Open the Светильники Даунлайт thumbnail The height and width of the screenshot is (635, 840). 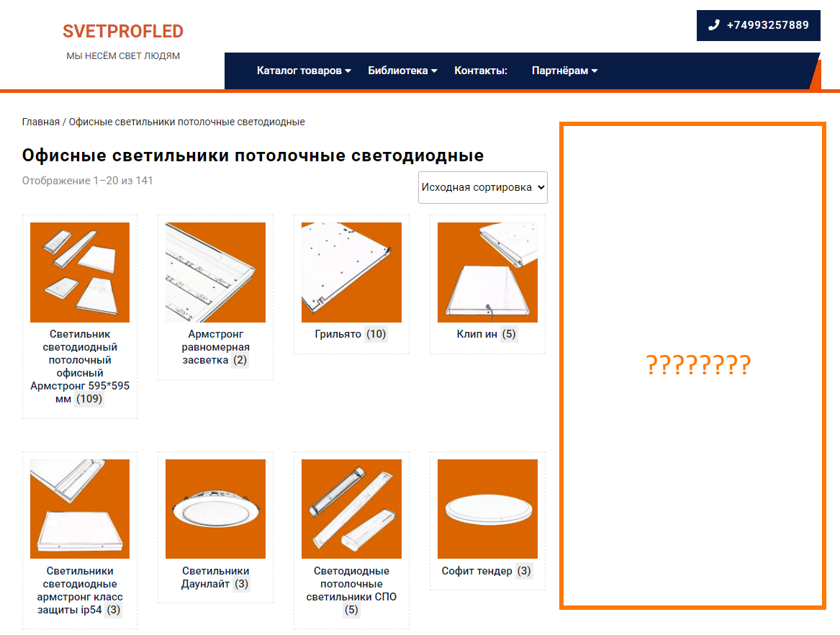point(215,509)
